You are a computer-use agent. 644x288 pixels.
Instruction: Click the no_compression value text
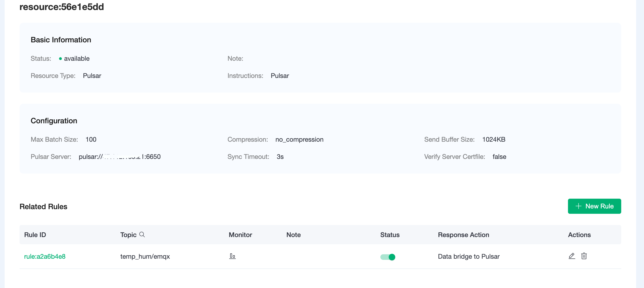(x=299, y=139)
